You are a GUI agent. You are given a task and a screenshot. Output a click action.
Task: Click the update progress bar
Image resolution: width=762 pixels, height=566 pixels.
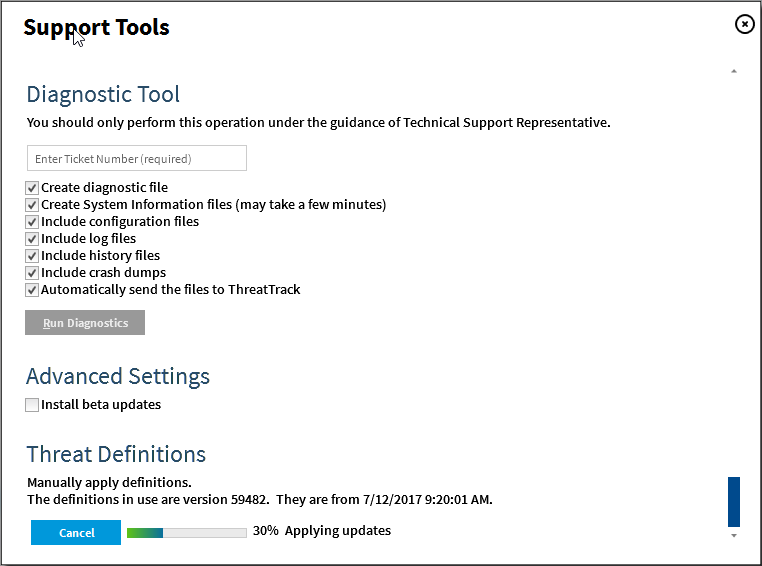pos(187,533)
